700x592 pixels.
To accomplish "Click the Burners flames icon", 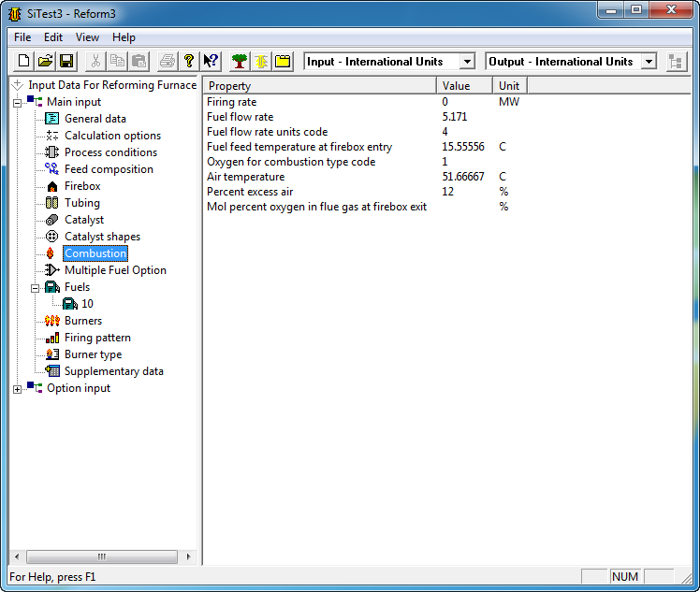I will 51,321.
